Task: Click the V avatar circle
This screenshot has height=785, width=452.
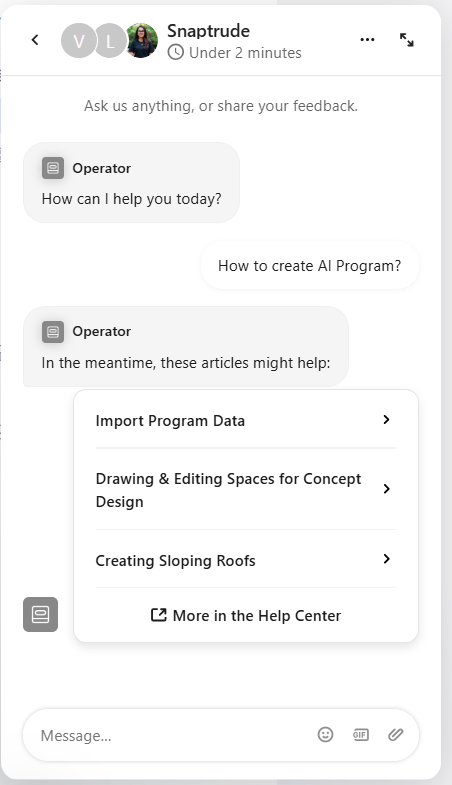Action: click(x=79, y=41)
